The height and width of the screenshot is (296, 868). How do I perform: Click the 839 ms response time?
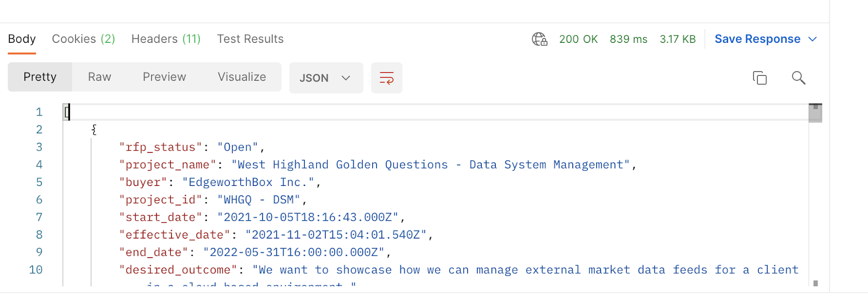click(628, 39)
